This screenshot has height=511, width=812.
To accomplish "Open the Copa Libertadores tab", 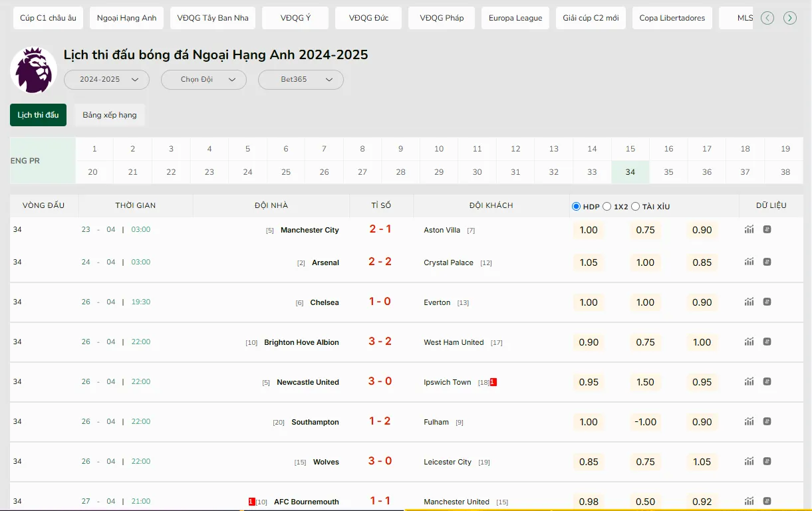I will [x=672, y=18].
